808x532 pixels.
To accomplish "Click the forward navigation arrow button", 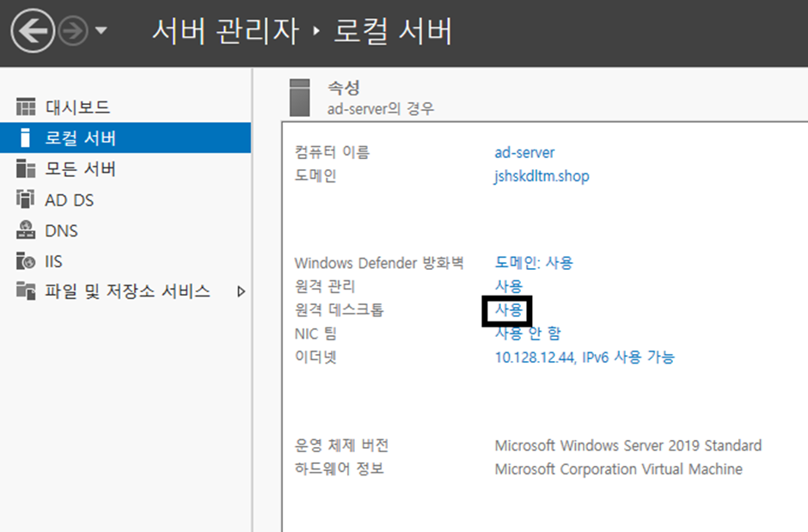I will tap(73, 32).
